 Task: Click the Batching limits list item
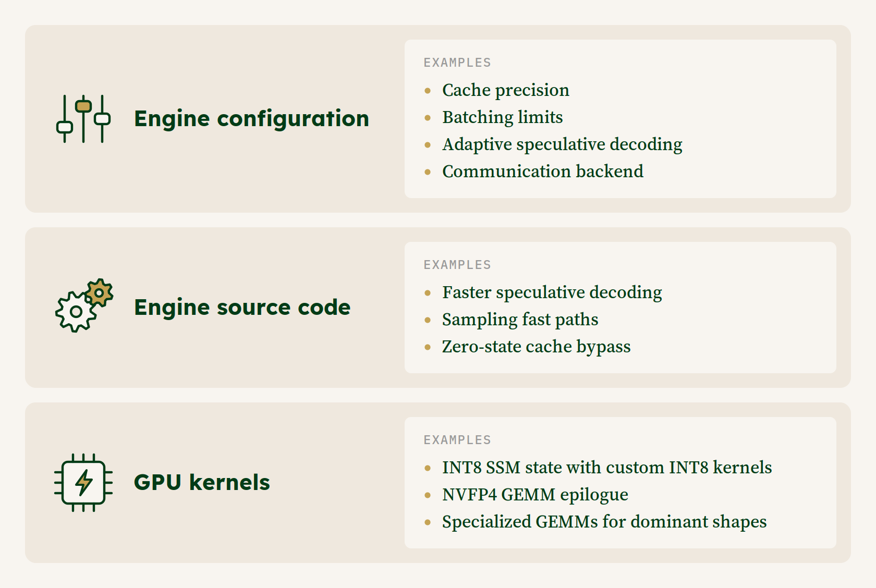click(x=502, y=117)
